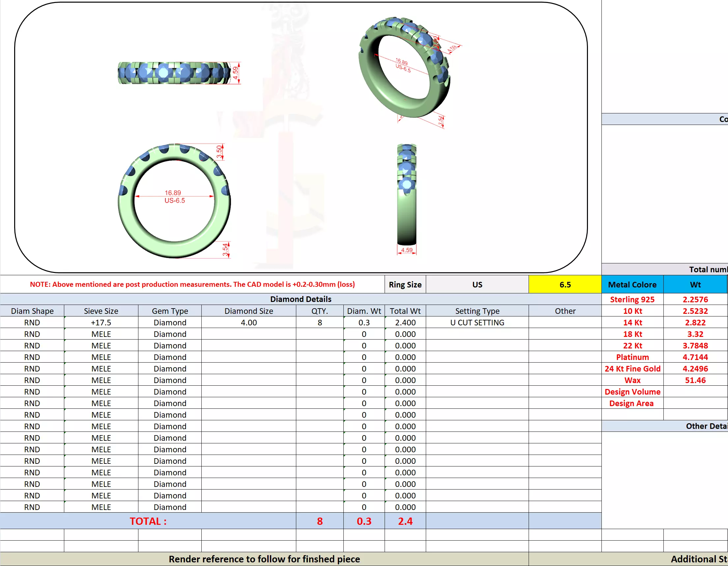Click the top-view ring render image
The image size is (728, 566).
tap(174, 73)
